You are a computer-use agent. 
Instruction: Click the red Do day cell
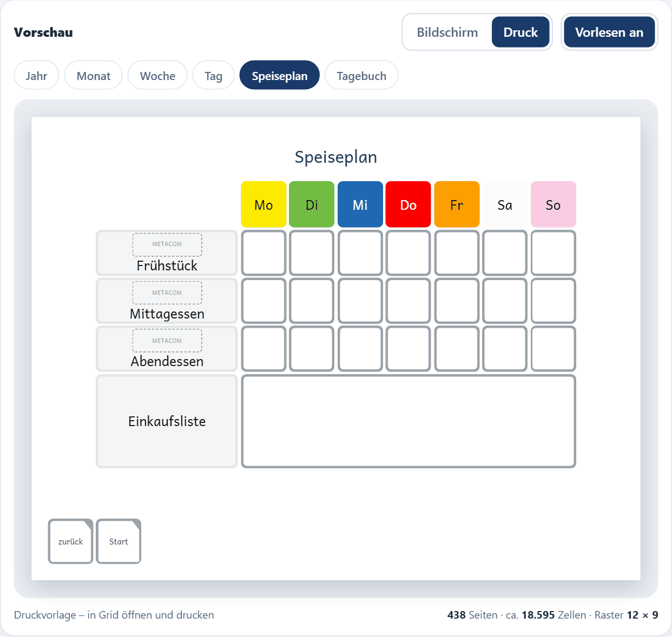pyautogui.click(x=409, y=204)
